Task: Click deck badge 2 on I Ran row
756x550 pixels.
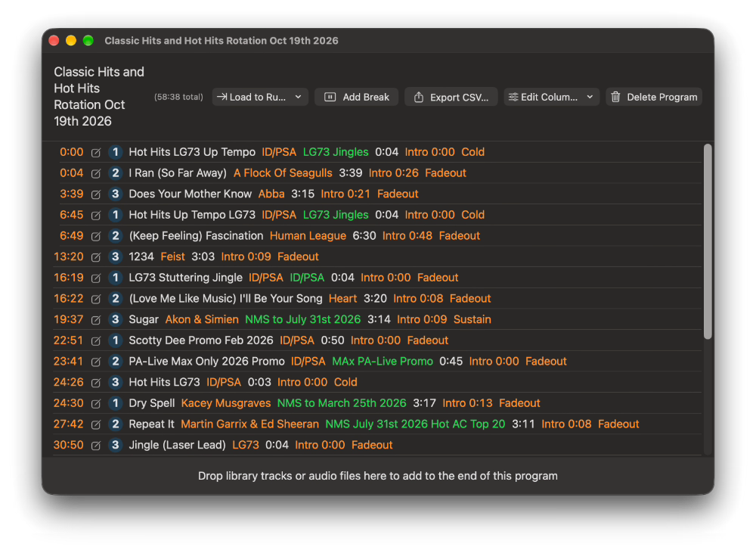Action: [115, 172]
